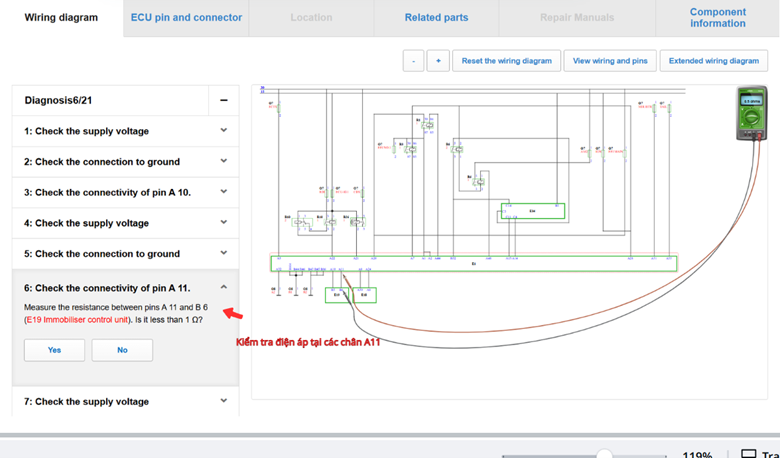780x458 pixels.
Task: Click Reset the wiring diagram button
Action: tap(506, 61)
